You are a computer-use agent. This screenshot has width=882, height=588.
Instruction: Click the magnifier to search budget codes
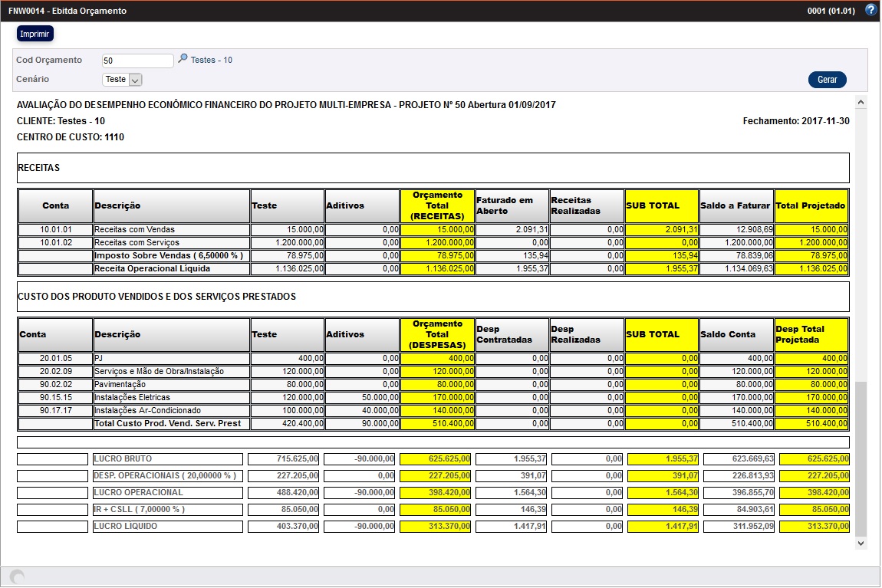[182, 58]
